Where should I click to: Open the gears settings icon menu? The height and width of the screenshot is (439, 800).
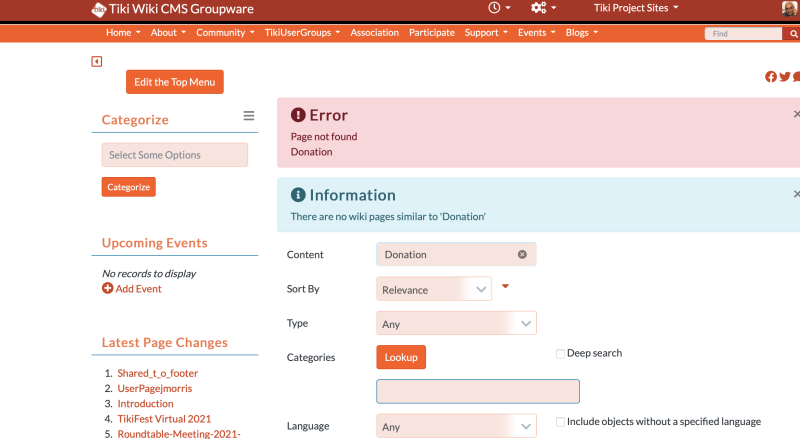tap(538, 8)
